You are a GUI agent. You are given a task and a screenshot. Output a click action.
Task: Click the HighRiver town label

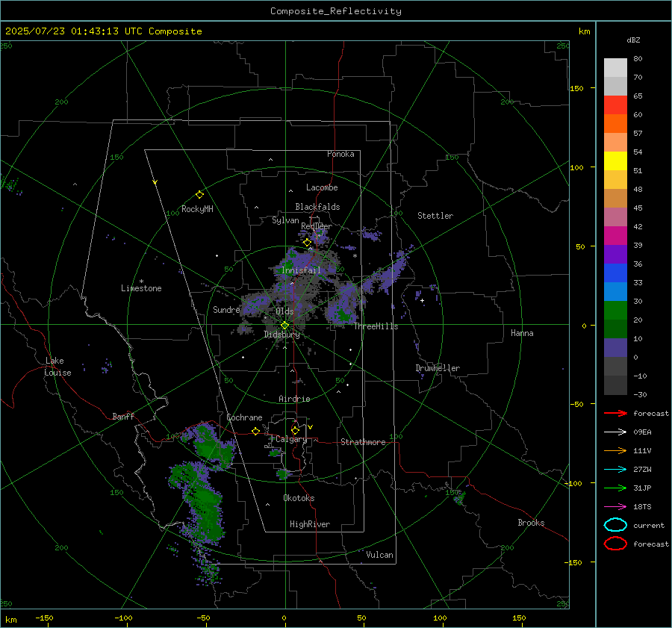[310, 524]
